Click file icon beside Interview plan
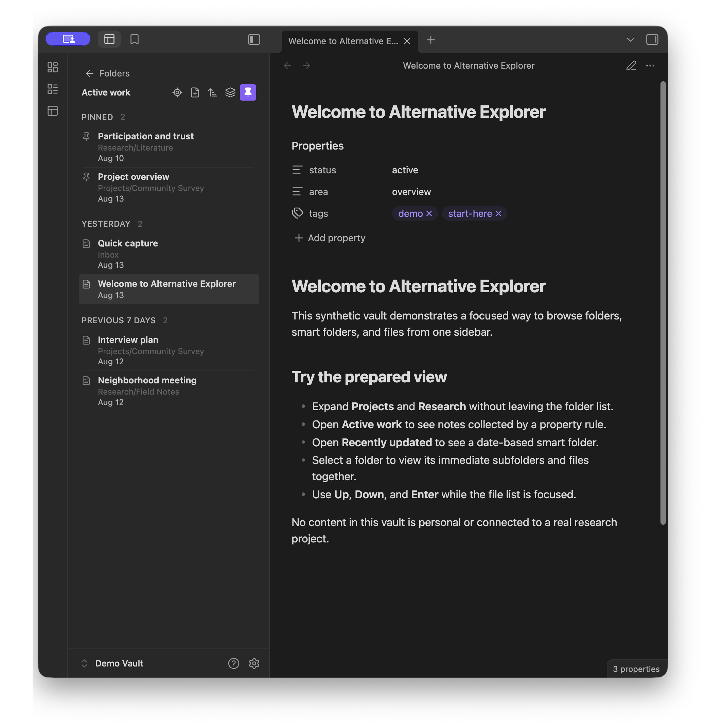The height and width of the screenshot is (728, 706). point(86,340)
